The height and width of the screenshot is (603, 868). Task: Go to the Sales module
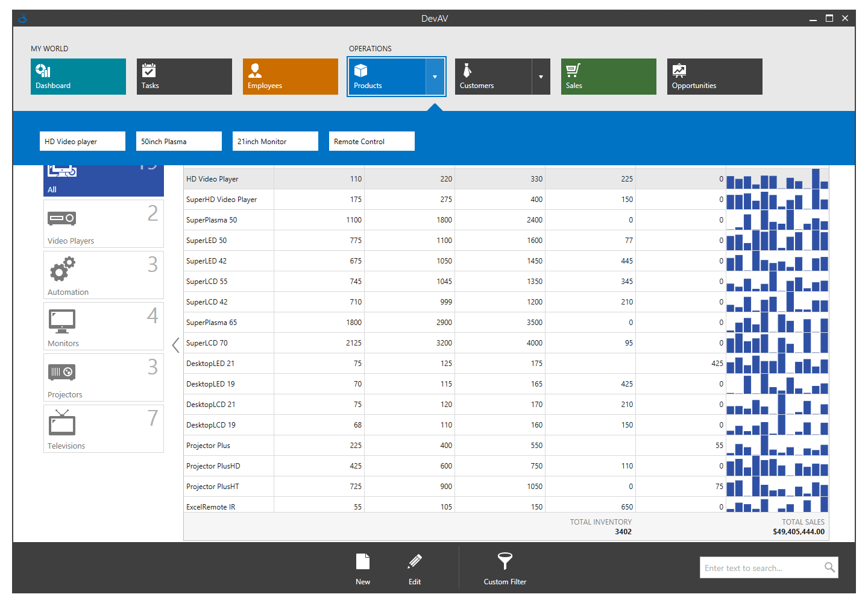click(x=608, y=77)
